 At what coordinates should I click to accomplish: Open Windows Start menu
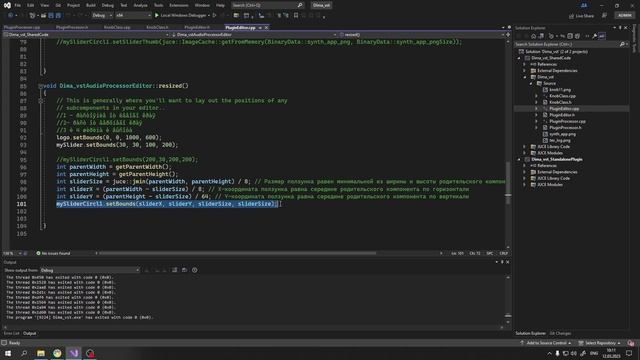click(8, 353)
